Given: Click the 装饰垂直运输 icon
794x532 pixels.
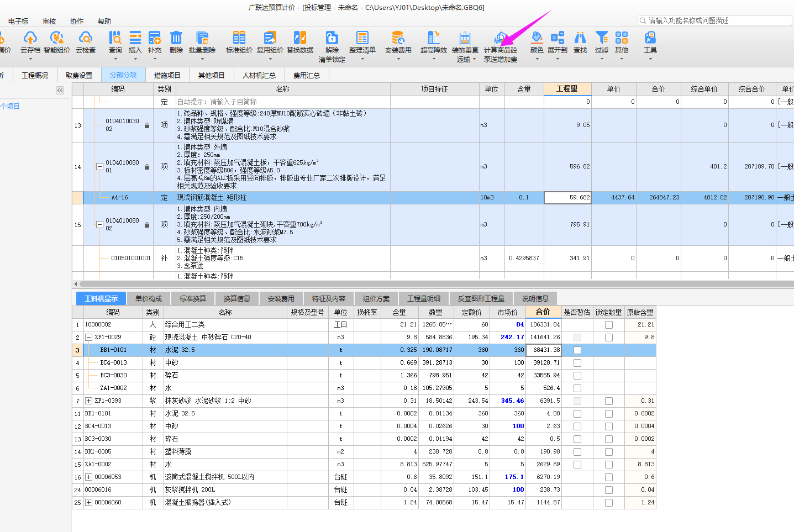Looking at the screenshot, I should [x=465, y=38].
